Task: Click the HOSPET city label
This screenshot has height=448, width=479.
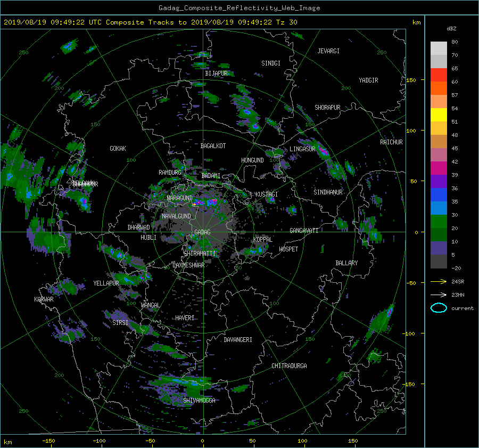Action: (x=288, y=249)
